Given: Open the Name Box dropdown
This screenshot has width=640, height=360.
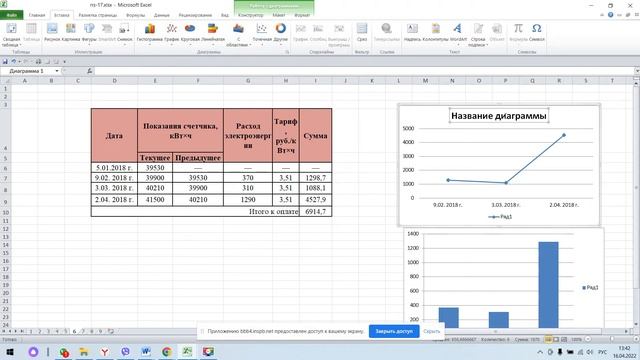Looking at the screenshot, I should pos(57,71).
